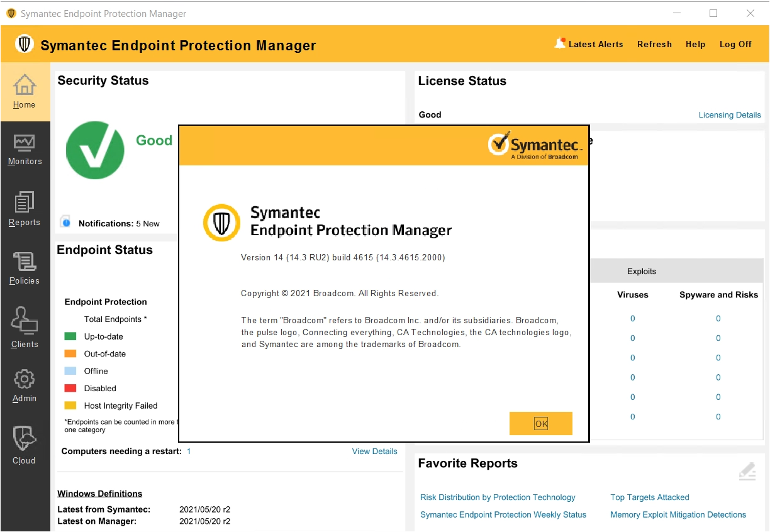This screenshot has width=770, height=532.
Task: Click the Windows Definitions heading
Action: 99,494
